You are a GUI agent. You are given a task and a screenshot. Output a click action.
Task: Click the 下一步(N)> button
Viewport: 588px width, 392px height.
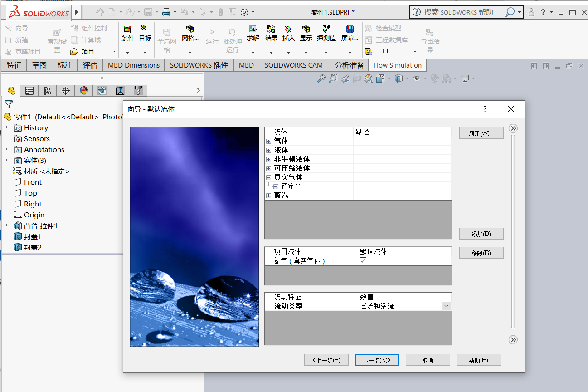tap(377, 359)
